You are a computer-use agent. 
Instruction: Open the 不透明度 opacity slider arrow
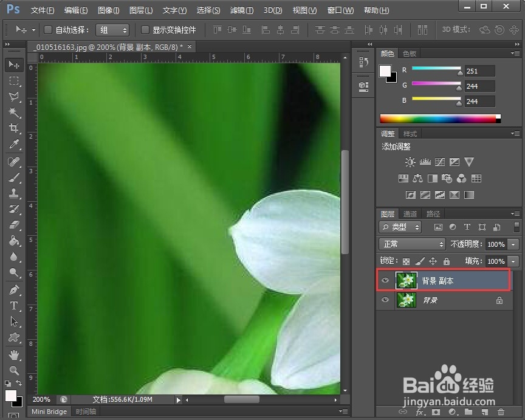(513, 244)
